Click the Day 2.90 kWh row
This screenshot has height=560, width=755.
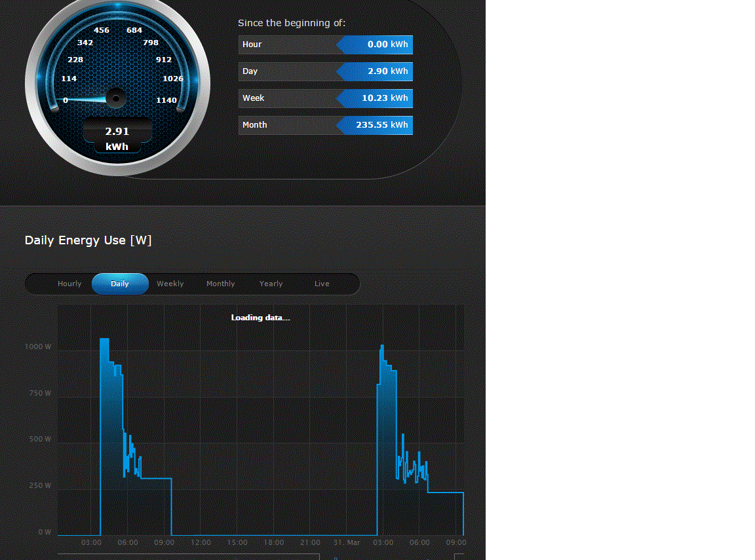(x=326, y=71)
